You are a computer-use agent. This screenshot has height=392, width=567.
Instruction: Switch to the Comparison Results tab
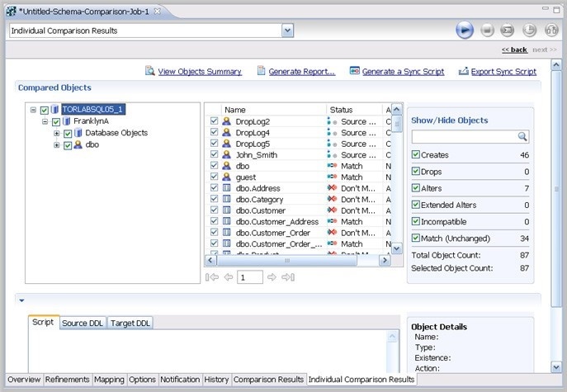click(268, 380)
